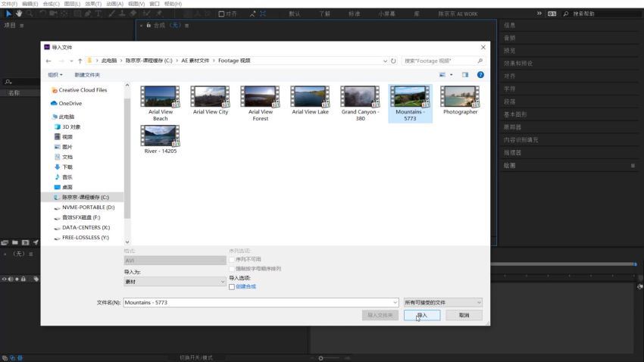Click the workspace overflow chevron icon
Viewport: 644px width, 362px height.
point(539,14)
